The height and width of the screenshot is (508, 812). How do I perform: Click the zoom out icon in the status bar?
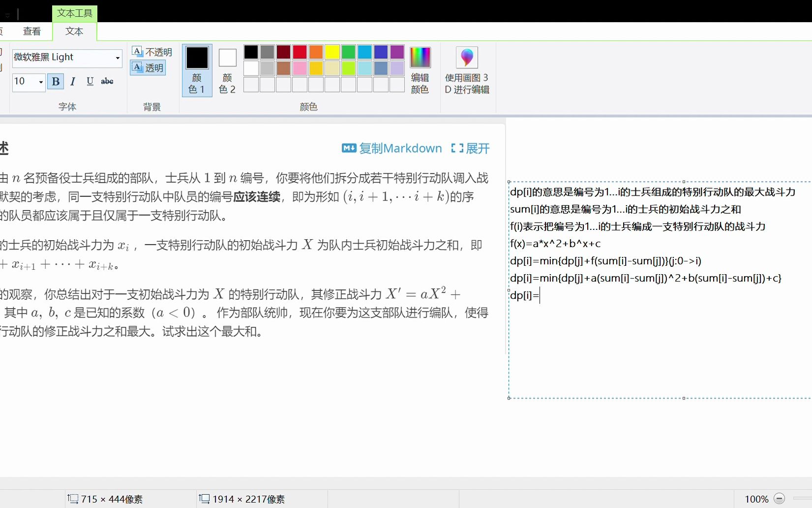780,498
